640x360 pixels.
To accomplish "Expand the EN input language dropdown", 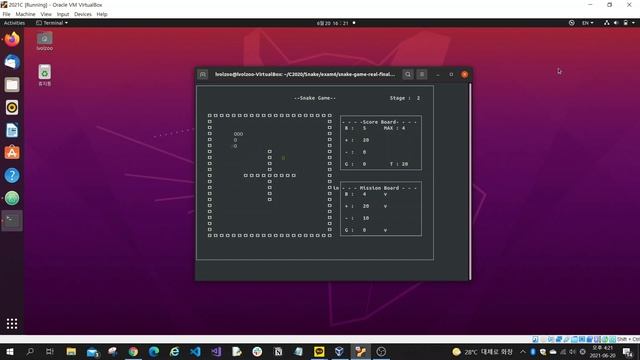I will pyautogui.click(x=587, y=23).
